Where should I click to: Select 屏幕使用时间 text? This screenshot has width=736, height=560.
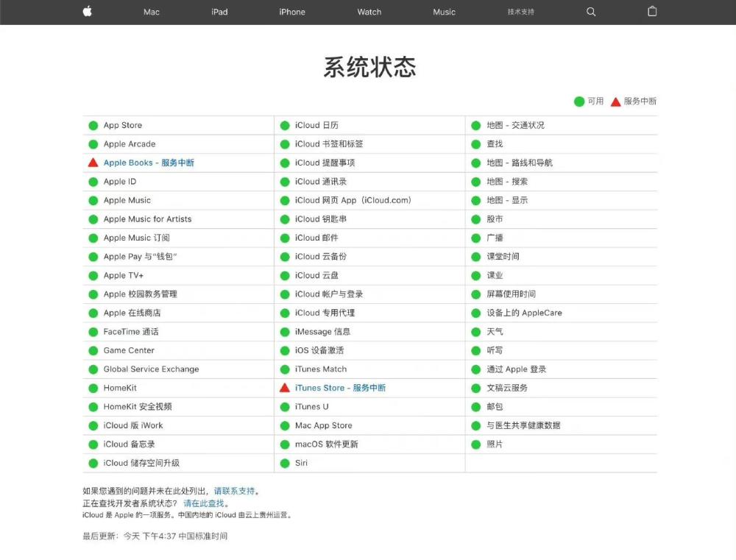(512, 294)
